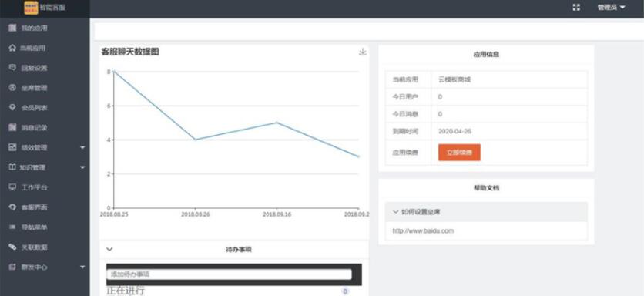The image size is (644, 296).
Task: Click the 今日消息 row label
Action: (405, 114)
